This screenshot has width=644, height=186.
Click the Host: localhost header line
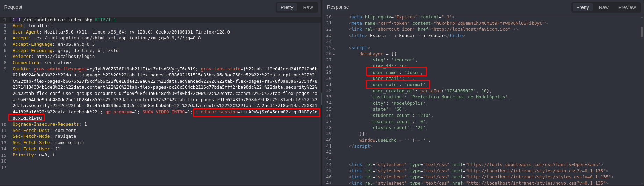point(32,26)
